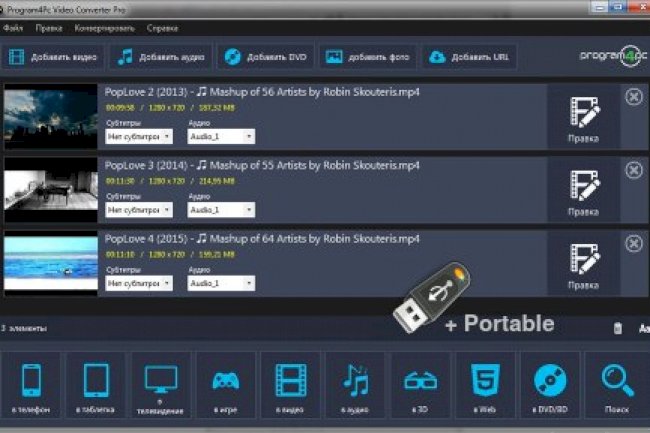Remove PopLove 2 (2013) from the list
This screenshot has height=433, width=650.
(634, 97)
